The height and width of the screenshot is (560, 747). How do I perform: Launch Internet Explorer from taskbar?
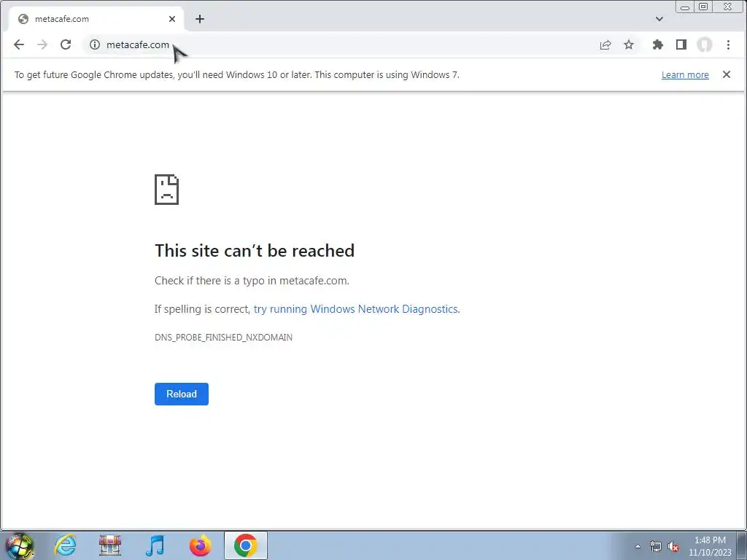click(65, 545)
